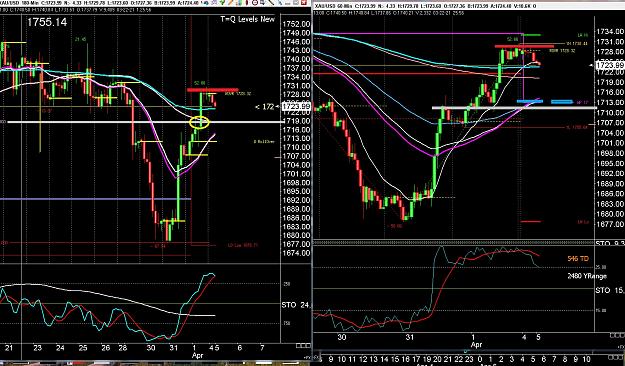This screenshot has width=625, height=366.
Task: Click 1752.00 on the left chart price axis
Action: pos(296,24)
